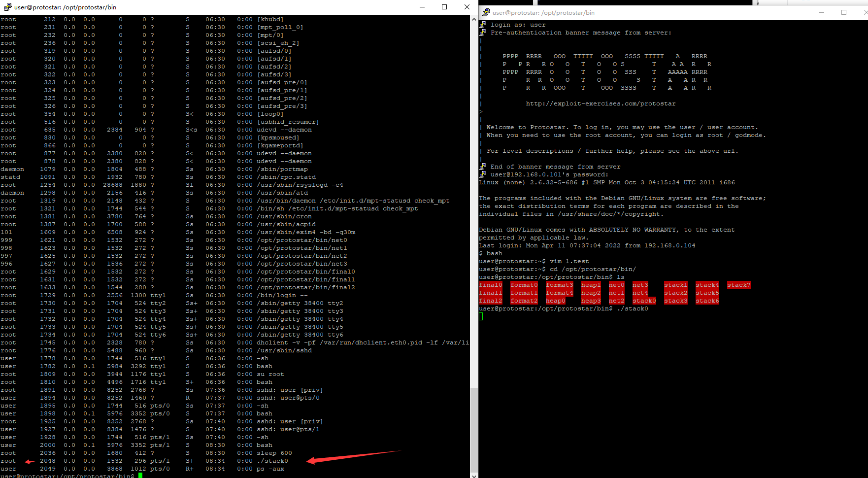Click the /sbin/getty 38400 tty6 entry
868x478 pixels.
pos(300,335)
